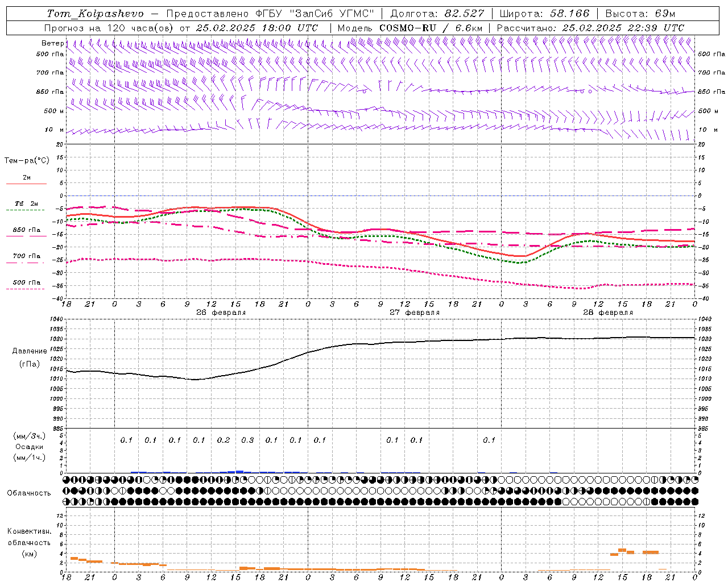728x582 pixels.
Task: Click the '(мм/1ч.)' precipitation unit label
Action: [x=30, y=458]
